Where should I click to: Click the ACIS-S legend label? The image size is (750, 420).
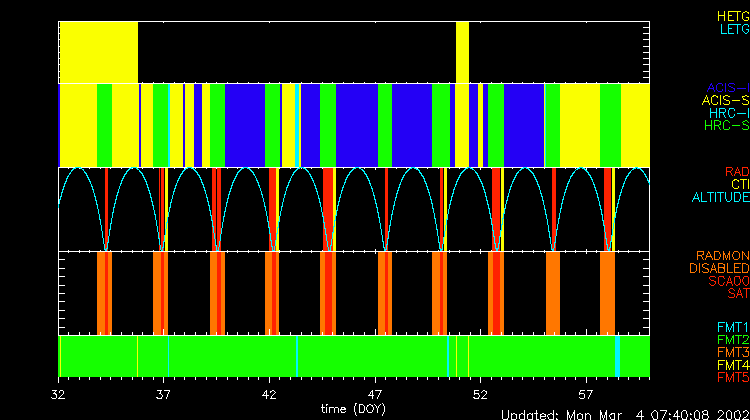(x=725, y=101)
